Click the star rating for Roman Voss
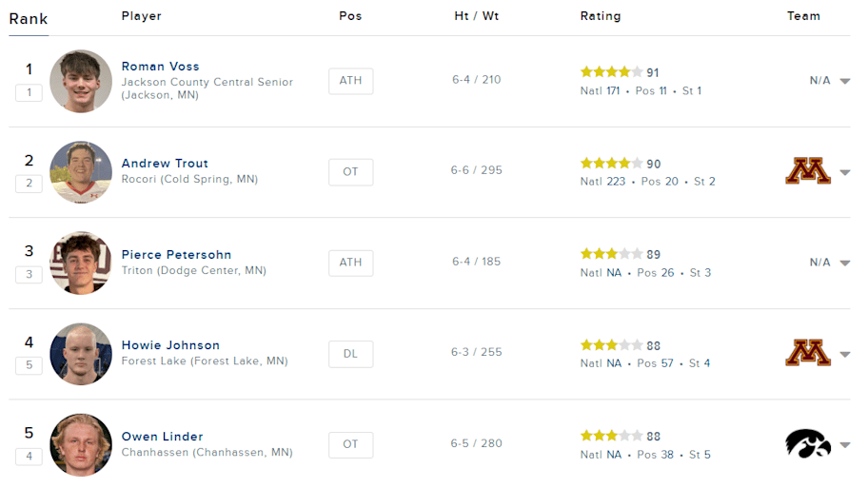The image size is (868, 488). coord(611,72)
